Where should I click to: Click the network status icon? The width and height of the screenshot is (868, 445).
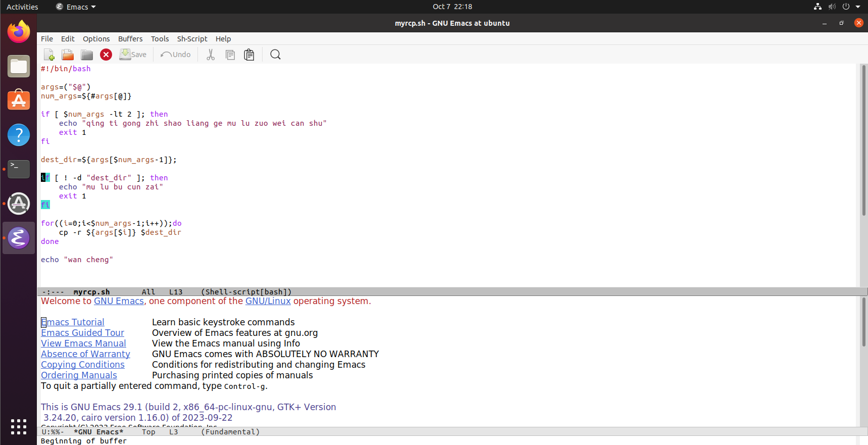coord(818,7)
